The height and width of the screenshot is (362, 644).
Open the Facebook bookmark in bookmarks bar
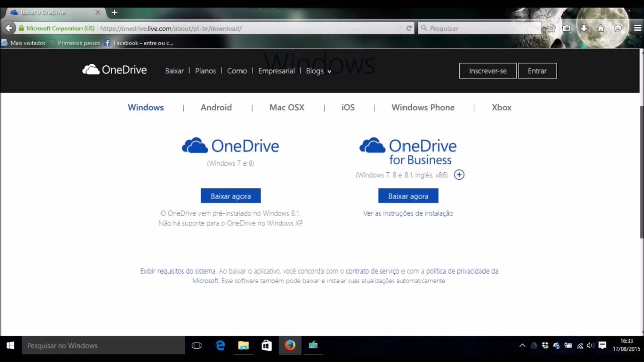click(138, 43)
